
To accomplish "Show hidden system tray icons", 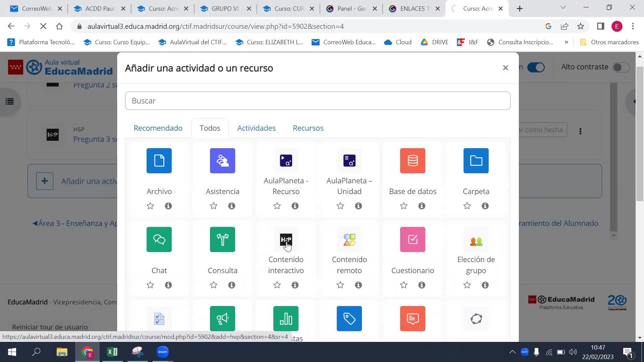I will point(512,352).
